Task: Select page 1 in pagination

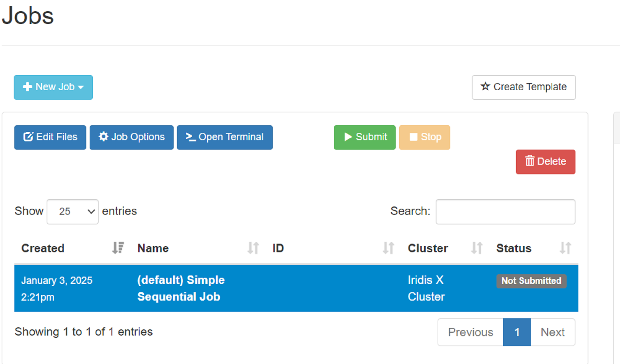Action: [516, 332]
